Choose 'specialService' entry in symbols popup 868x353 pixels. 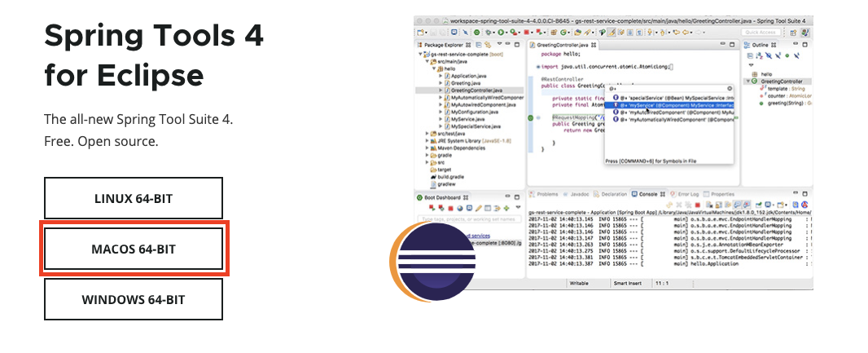pyautogui.click(x=670, y=98)
